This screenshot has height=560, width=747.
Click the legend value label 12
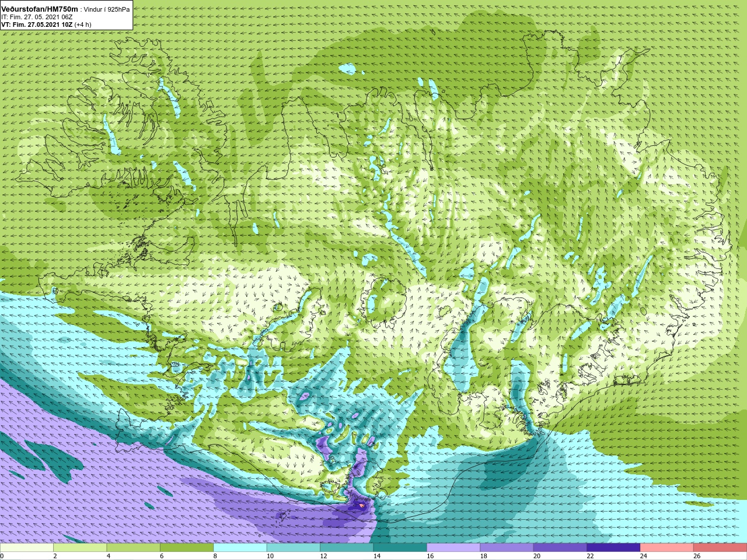tap(323, 556)
